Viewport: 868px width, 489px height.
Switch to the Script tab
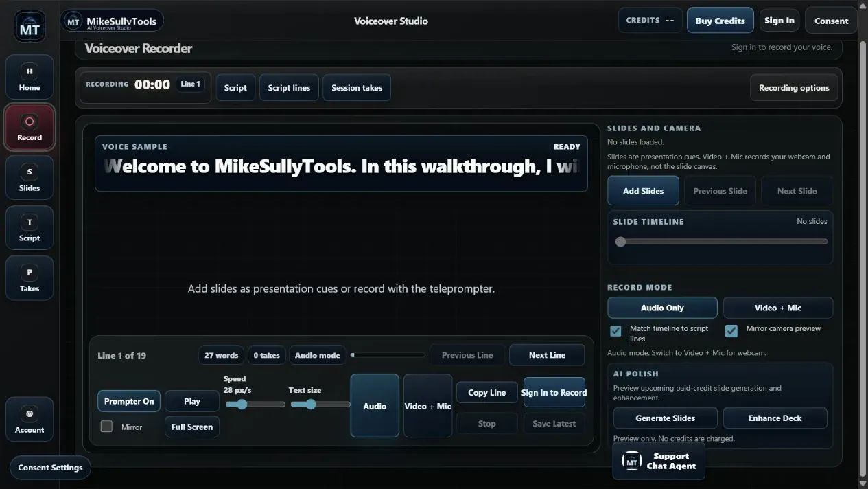(x=235, y=88)
